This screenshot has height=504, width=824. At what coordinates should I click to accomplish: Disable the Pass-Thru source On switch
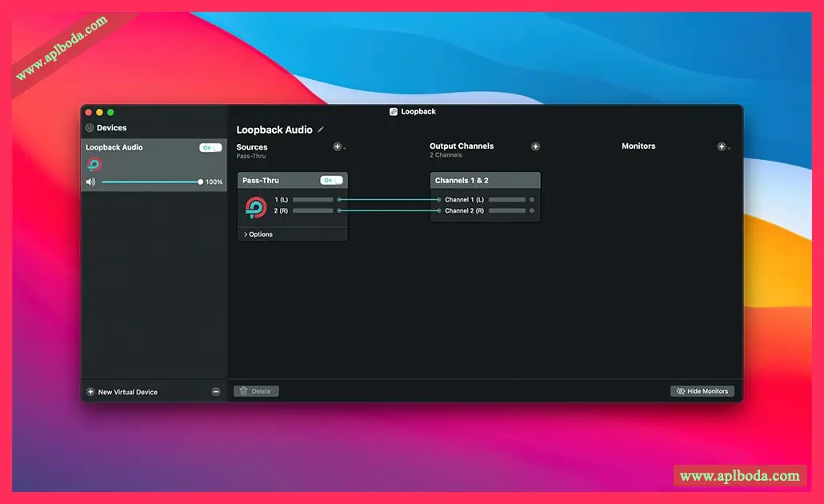[x=331, y=181]
